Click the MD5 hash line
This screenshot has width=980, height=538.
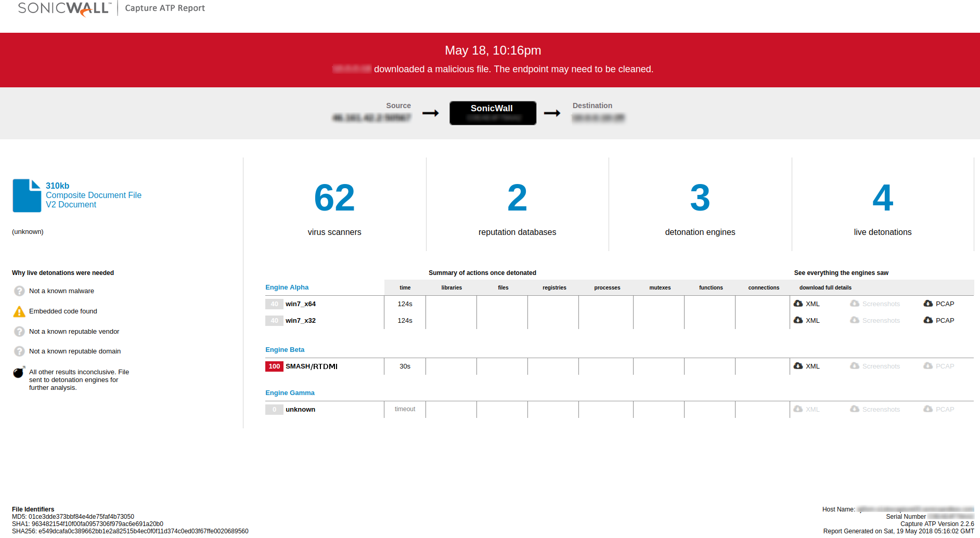[x=73, y=517]
